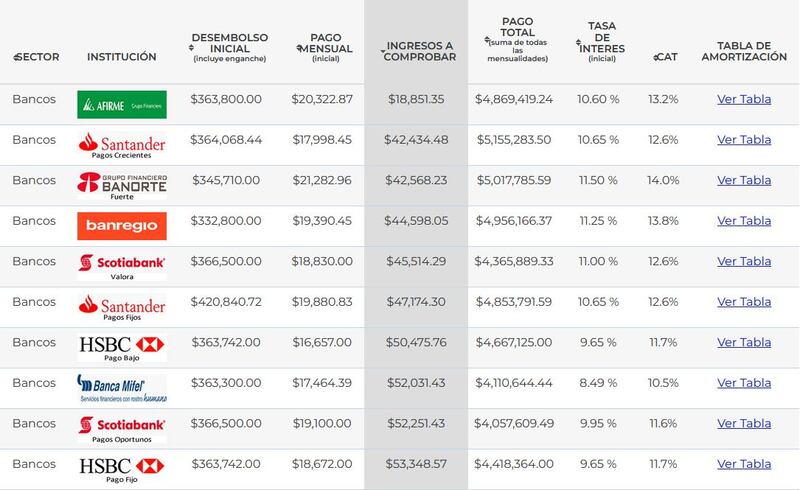Sort by Pago Total column header
This screenshot has height=490, width=800.
click(517, 40)
